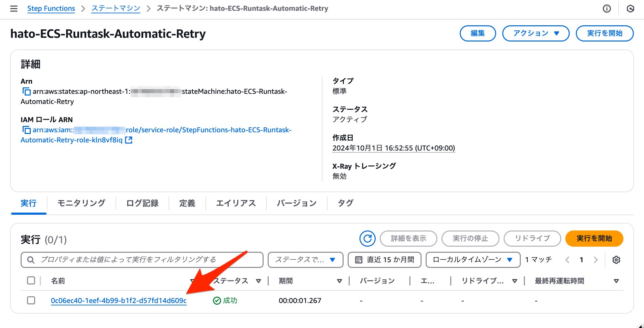Focus the execution filter search field

142,260
